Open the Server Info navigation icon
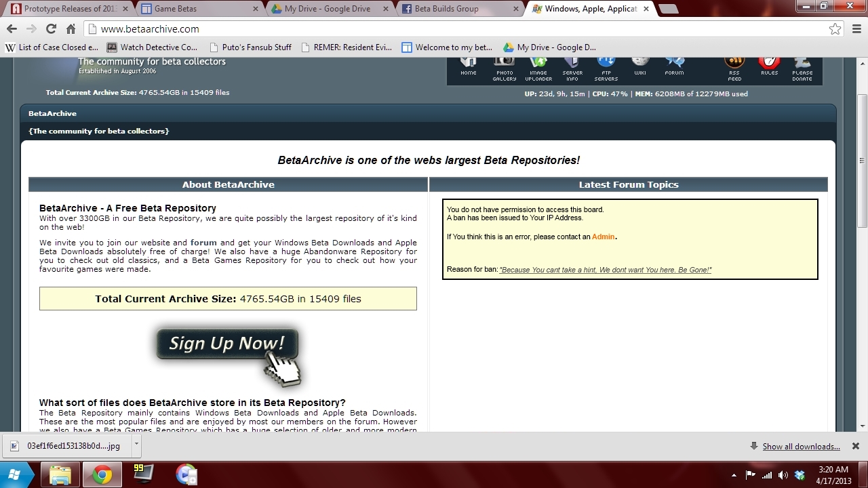This screenshot has height=488, width=868. click(572, 69)
